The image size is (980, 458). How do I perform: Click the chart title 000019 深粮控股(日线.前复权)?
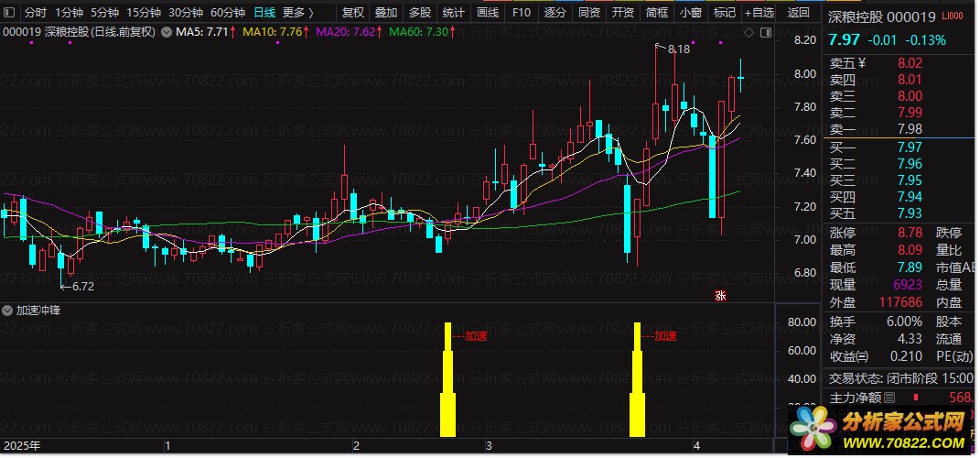[80, 32]
